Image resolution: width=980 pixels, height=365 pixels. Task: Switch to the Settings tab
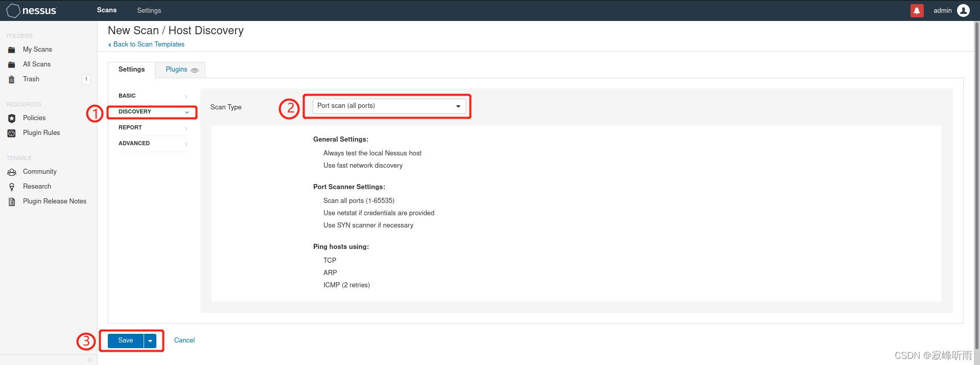(x=131, y=70)
